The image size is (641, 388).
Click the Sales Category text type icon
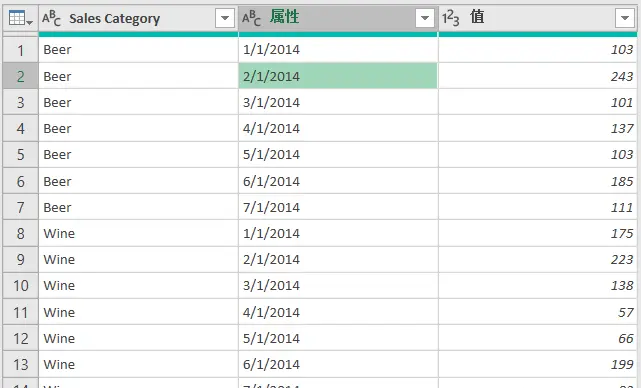click(52, 18)
